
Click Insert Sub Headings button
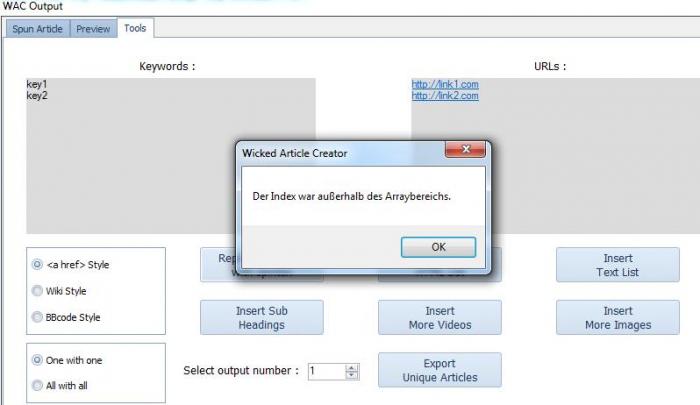(262, 317)
